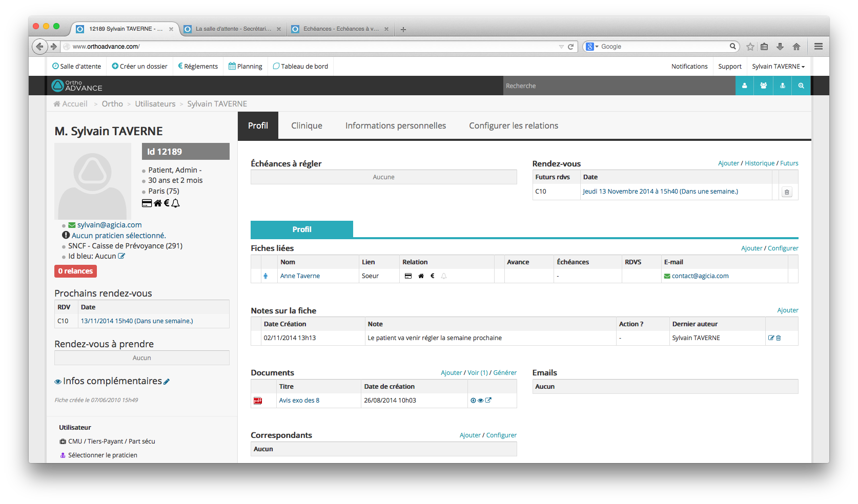Screen dimensions: 858x504
Task: Open the URL bar history dropdown arrow
Action: (561, 47)
